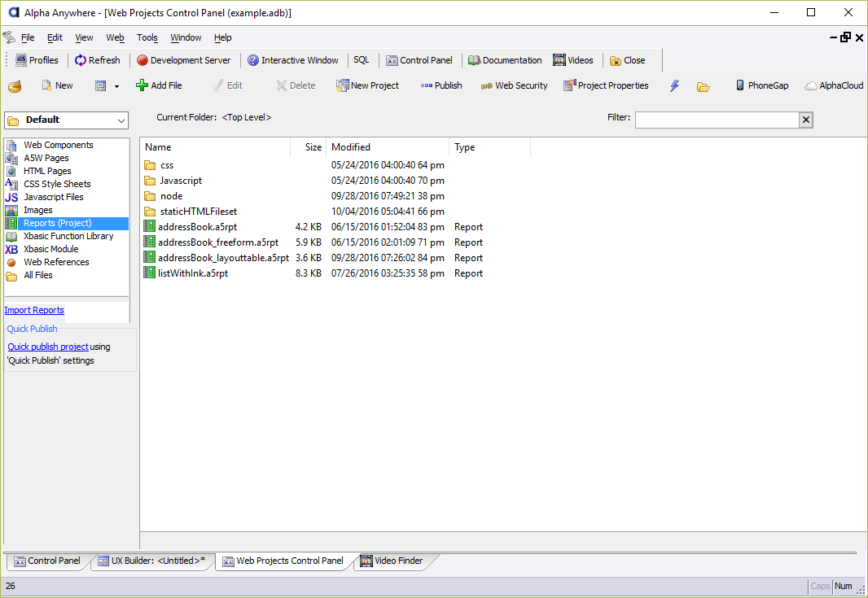Sort files by Modified column
The width and height of the screenshot is (868, 598).
[388, 147]
